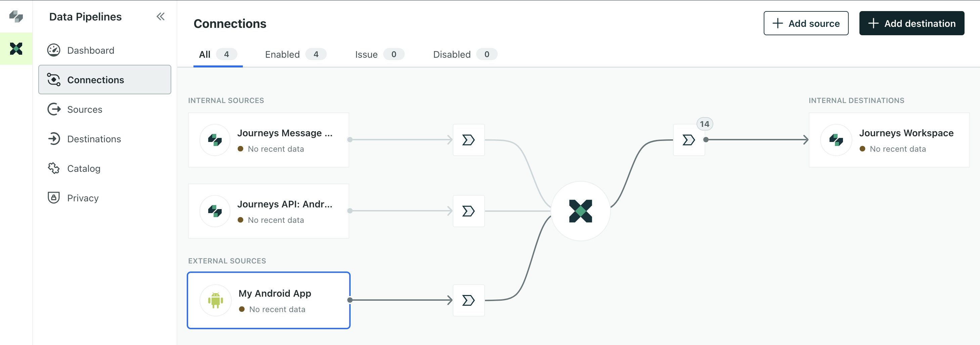The image size is (980, 345).
Task: Click the Add source button
Action: [806, 23]
